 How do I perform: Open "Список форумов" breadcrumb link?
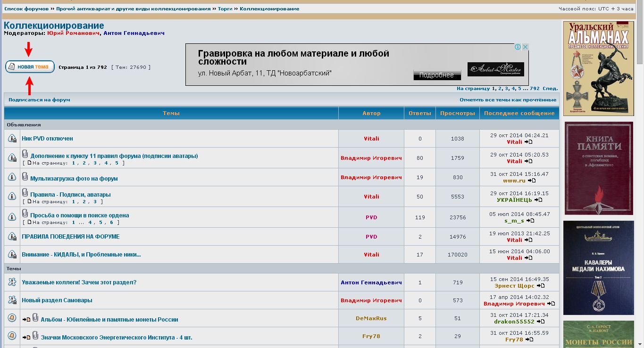click(26, 9)
